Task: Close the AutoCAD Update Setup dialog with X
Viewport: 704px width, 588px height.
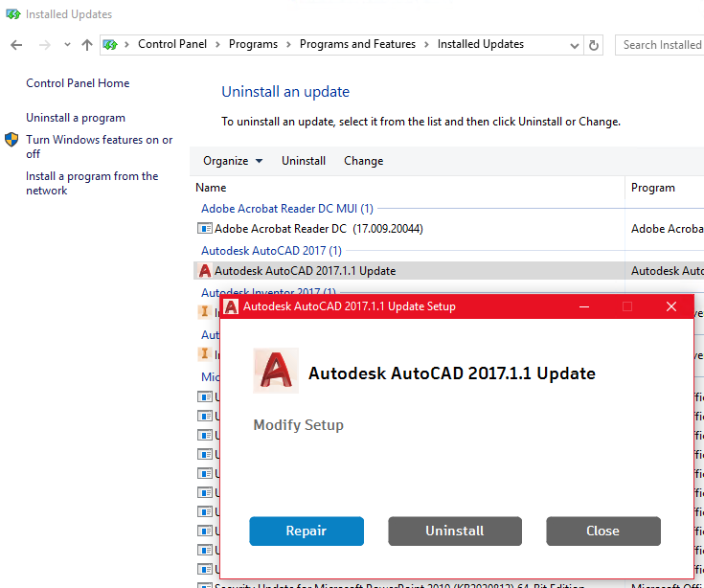Action: click(671, 306)
